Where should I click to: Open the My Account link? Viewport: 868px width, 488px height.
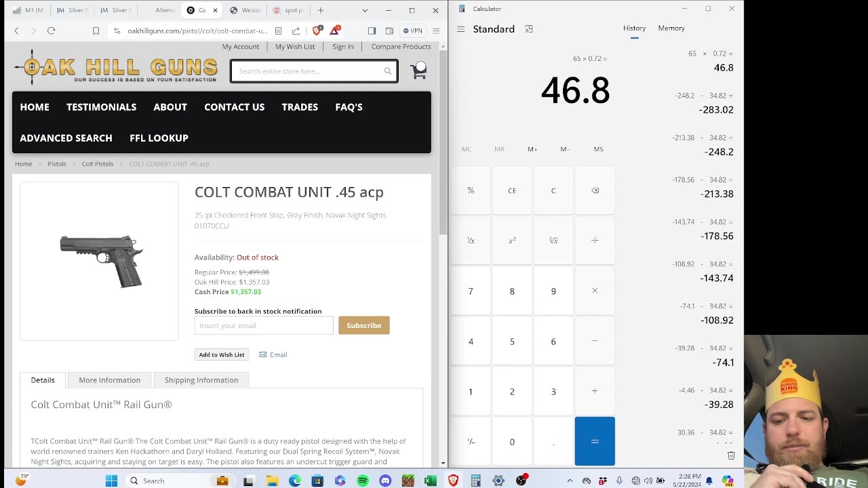241,47
